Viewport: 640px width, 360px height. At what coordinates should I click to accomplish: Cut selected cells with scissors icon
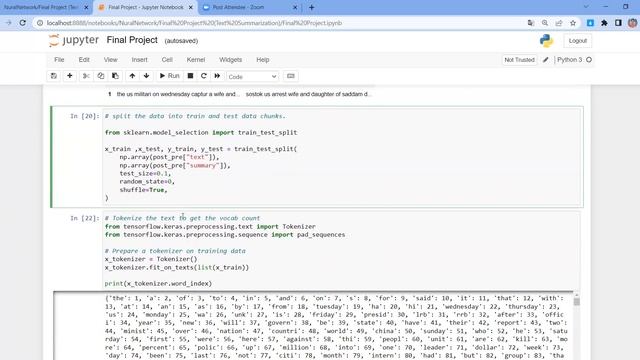(x=86, y=76)
